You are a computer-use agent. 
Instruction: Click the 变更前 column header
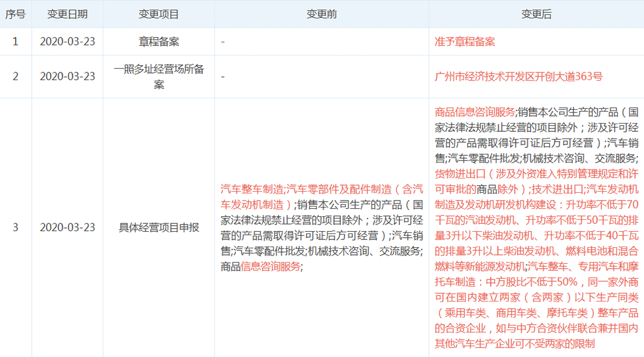321,14
